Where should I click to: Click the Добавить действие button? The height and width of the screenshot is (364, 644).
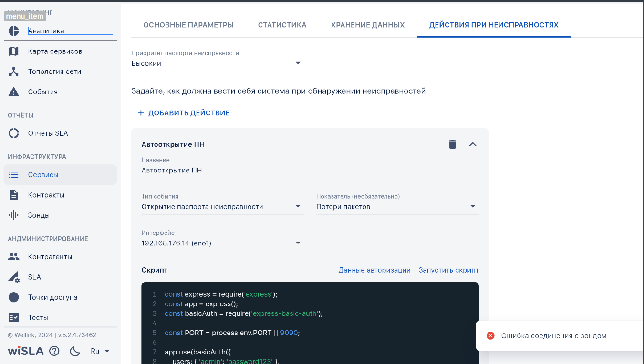184,113
